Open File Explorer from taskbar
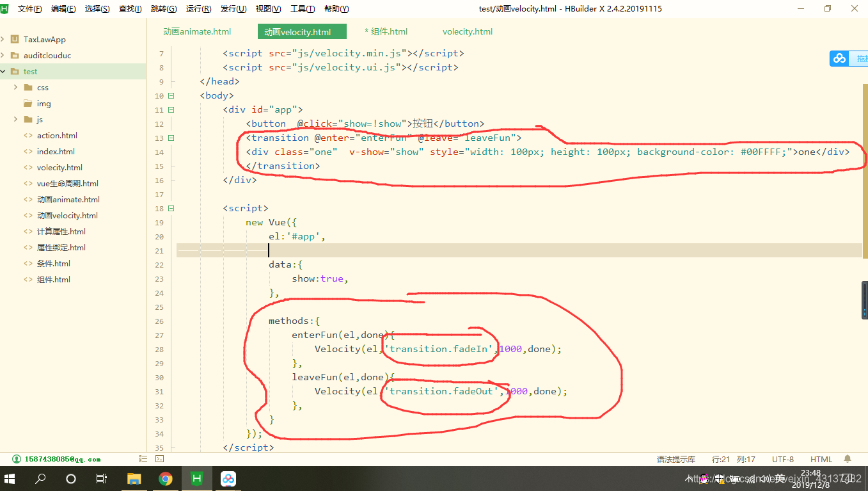 pos(134,479)
